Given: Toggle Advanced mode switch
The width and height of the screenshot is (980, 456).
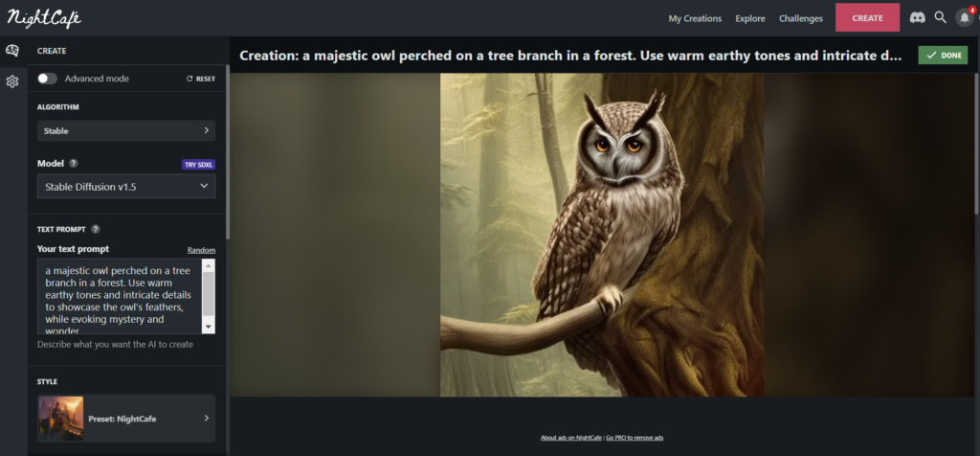Looking at the screenshot, I should [47, 79].
